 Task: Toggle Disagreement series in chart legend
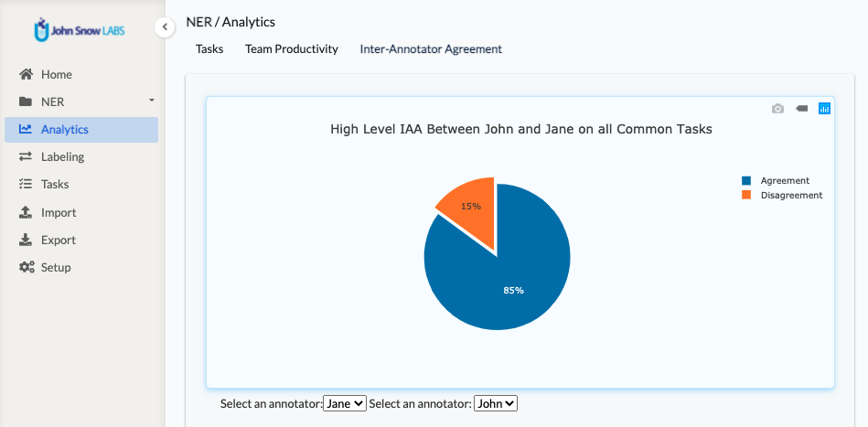coord(782,195)
